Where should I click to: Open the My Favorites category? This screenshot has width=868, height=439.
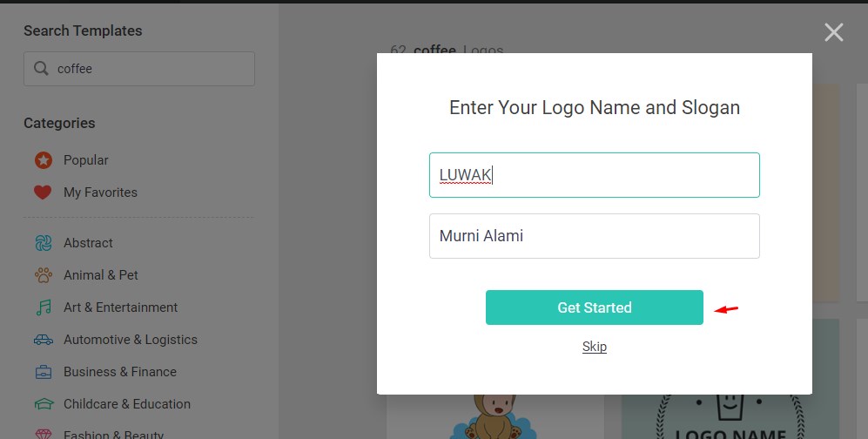pos(100,192)
